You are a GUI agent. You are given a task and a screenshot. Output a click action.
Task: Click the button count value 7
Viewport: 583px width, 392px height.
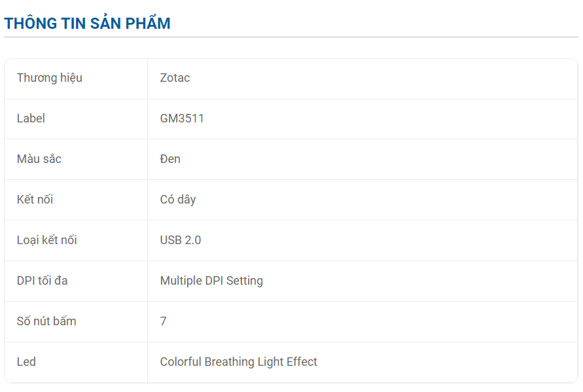[163, 321]
